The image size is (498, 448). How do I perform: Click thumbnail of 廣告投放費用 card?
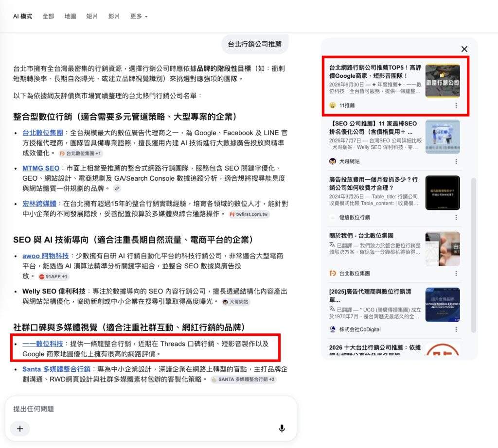click(443, 192)
